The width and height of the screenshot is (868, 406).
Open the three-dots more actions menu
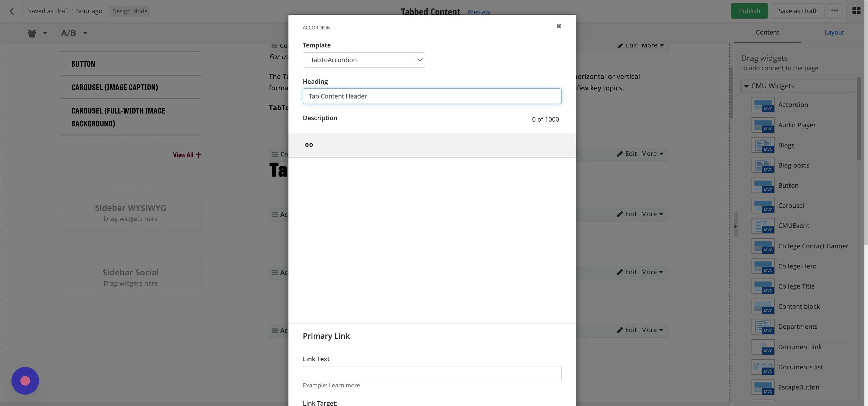[834, 11]
